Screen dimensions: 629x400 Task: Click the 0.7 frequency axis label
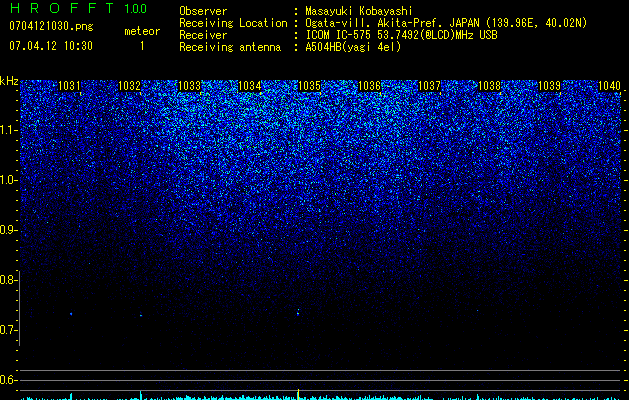coord(9,330)
